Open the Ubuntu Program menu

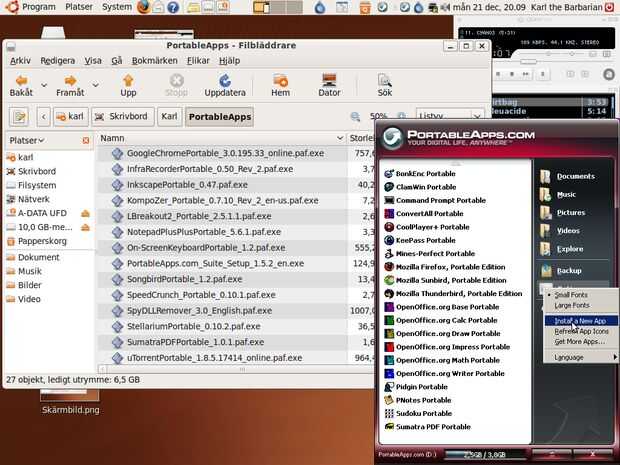tap(30, 7)
